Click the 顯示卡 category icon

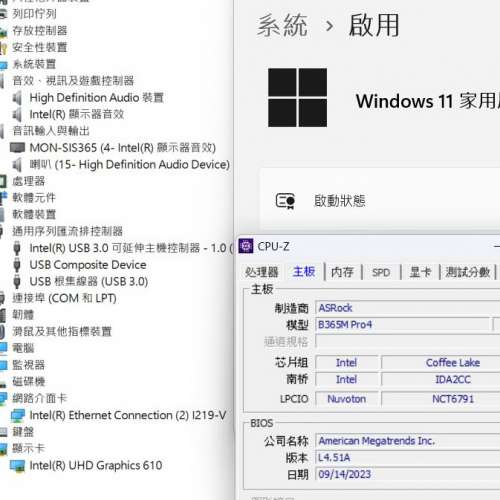(x=3, y=449)
